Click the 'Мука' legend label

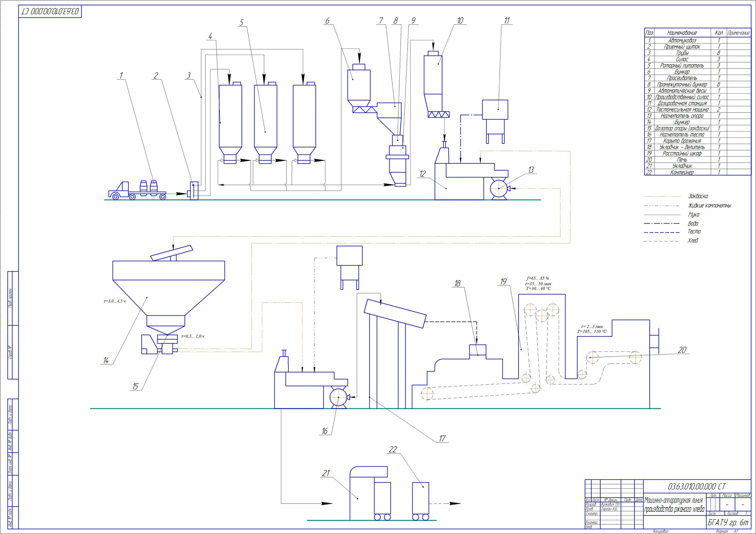(694, 215)
